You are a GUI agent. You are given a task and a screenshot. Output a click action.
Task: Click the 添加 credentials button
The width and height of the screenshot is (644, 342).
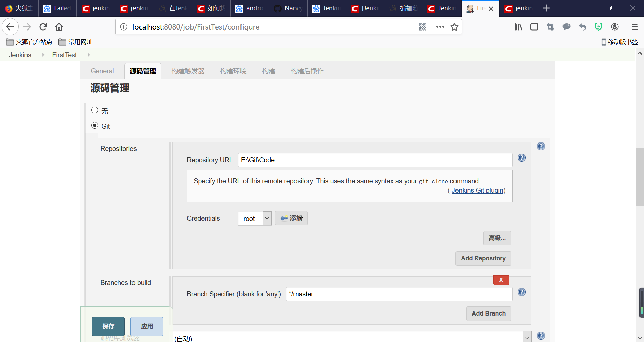(x=291, y=218)
